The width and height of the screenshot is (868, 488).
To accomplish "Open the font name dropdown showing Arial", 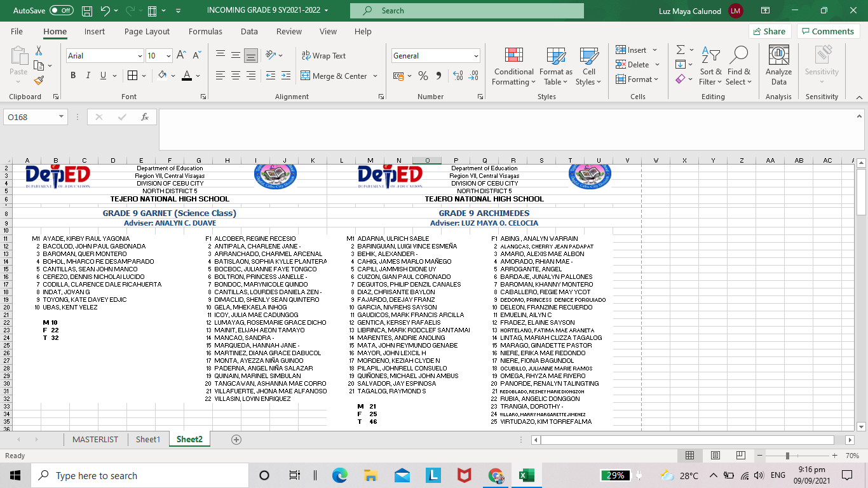I will pyautogui.click(x=140, y=56).
